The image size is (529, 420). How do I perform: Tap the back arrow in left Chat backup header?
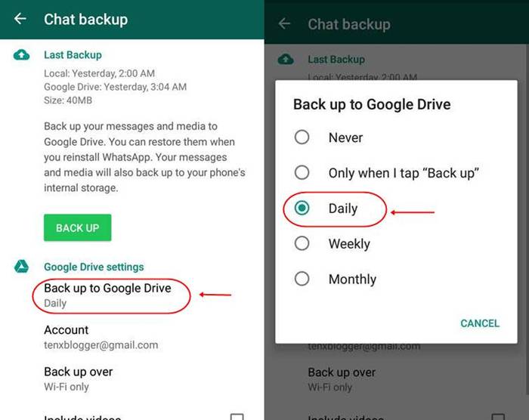pos(20,19)
